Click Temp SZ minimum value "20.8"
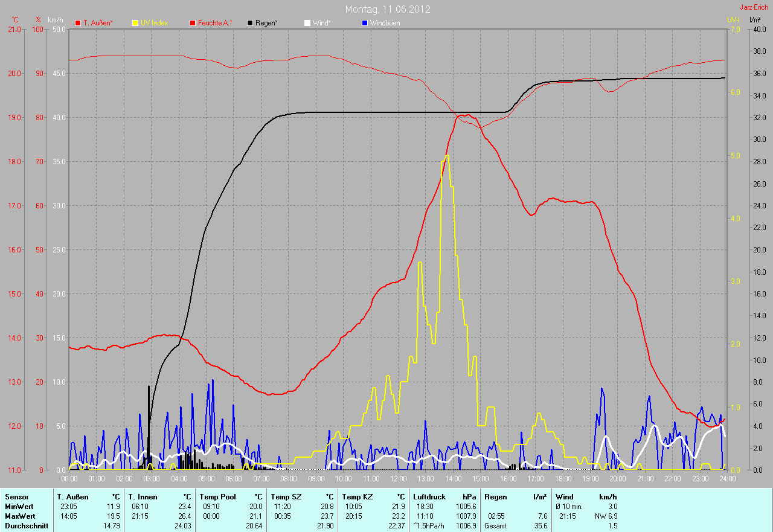773x532 pixels. (x=327, y=507)
